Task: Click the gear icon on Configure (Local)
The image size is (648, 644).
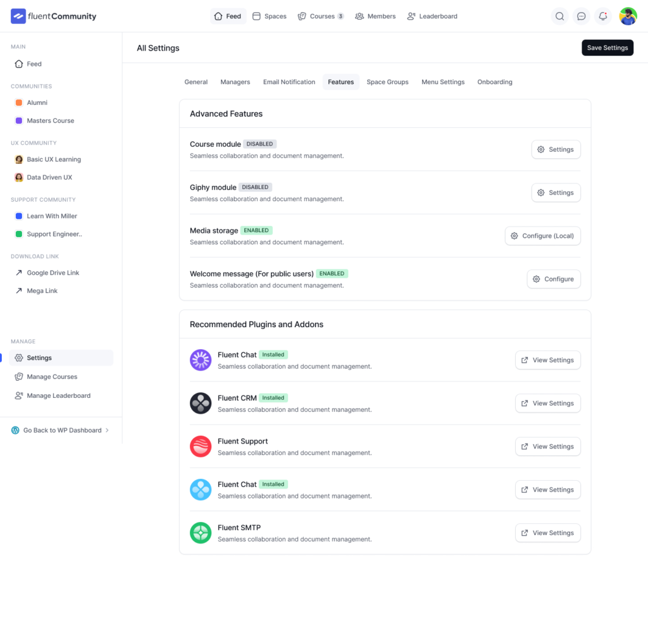Action: [514, 236]
